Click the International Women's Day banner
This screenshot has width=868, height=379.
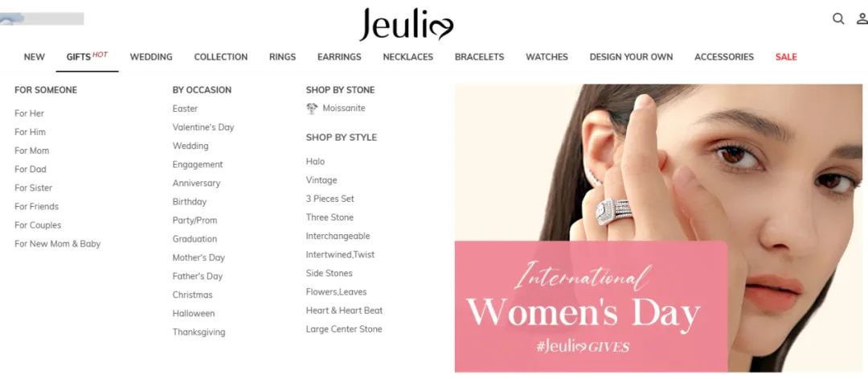point(658,228)
